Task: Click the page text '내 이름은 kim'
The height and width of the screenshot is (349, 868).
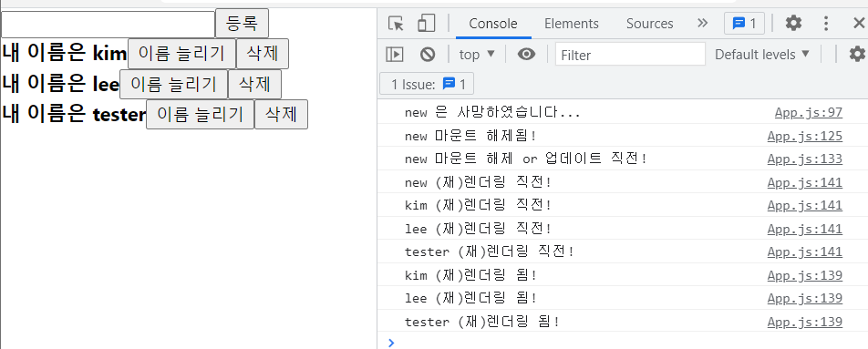Action: [x=64, y=54]
